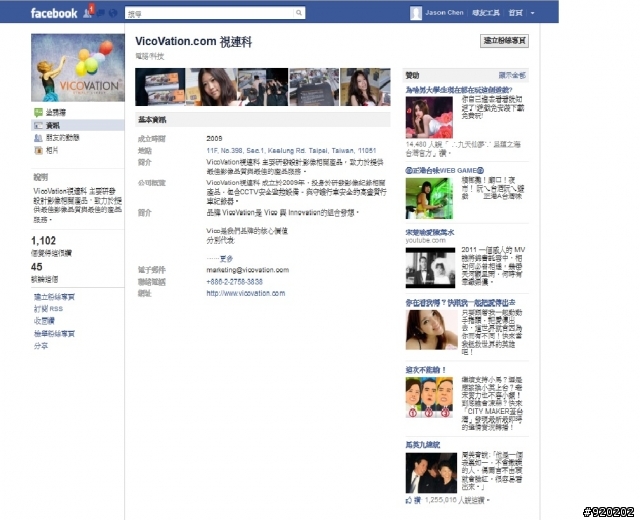The width and height of the screenshot is (640, 520).
Task: Open fifth photo thumbnail of woman
Action: [365, 87]
